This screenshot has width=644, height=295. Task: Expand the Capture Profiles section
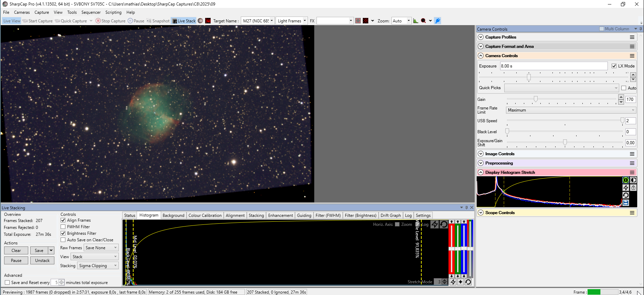coord(481,37)
